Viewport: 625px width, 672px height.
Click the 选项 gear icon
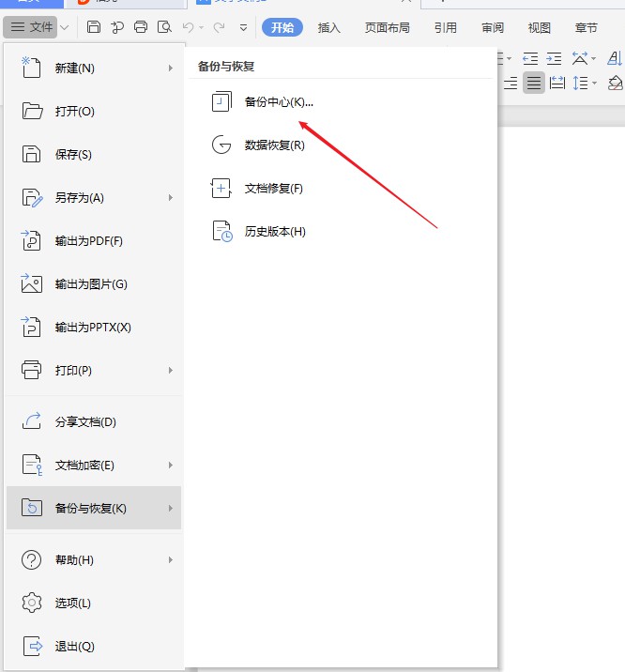click(32, 603)
